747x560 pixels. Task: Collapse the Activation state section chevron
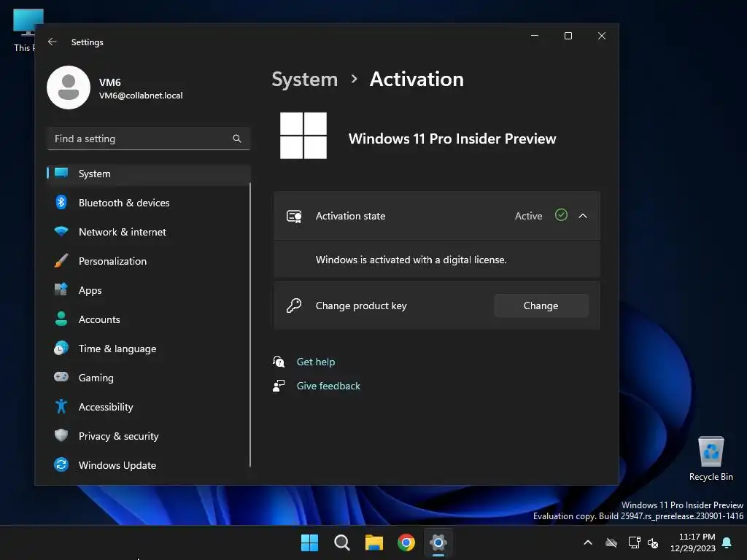click(583, 216)
